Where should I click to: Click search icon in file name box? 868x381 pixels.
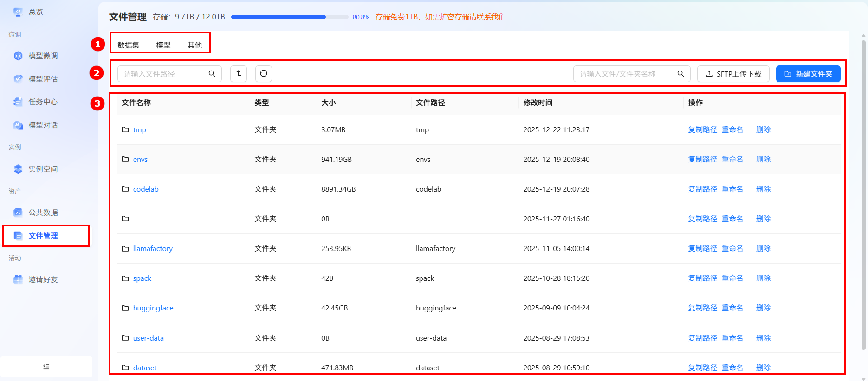pos(680,74)
